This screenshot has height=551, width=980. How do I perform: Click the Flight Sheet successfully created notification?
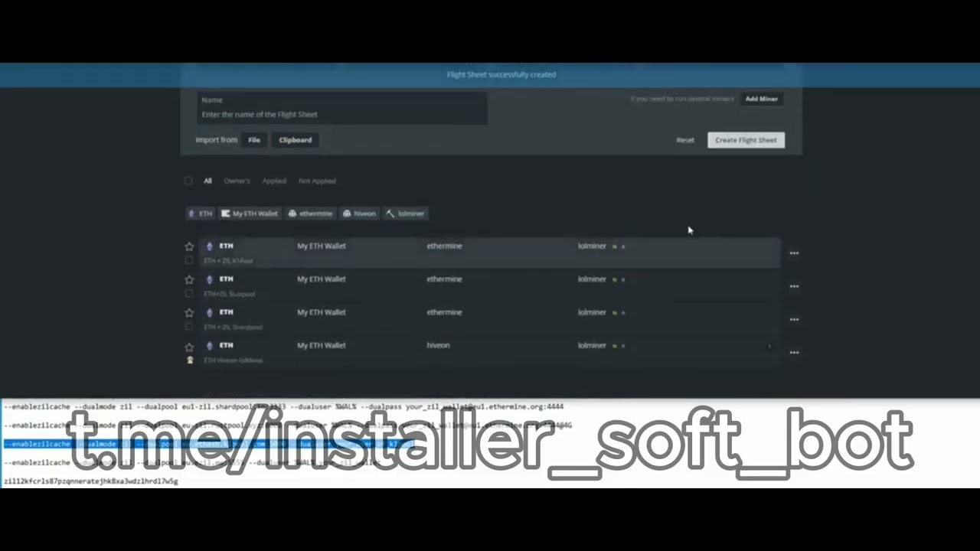click(x=501, y=74)
